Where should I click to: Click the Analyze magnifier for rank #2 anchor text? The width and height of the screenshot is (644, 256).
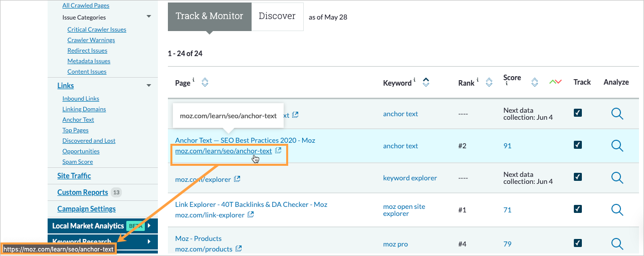click(x=617, y=146)
